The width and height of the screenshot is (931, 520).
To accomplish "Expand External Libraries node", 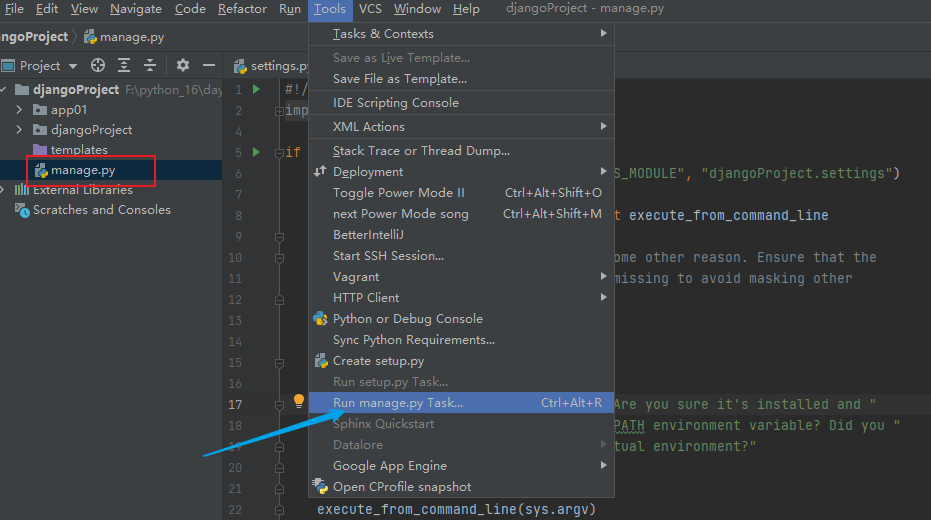I will click(x=3, y=189).
